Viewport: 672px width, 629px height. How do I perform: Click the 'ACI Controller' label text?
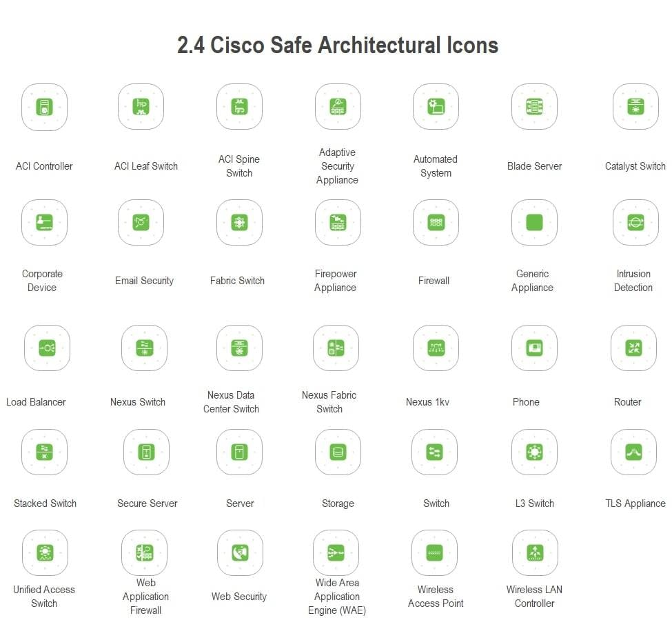[44, 166]
